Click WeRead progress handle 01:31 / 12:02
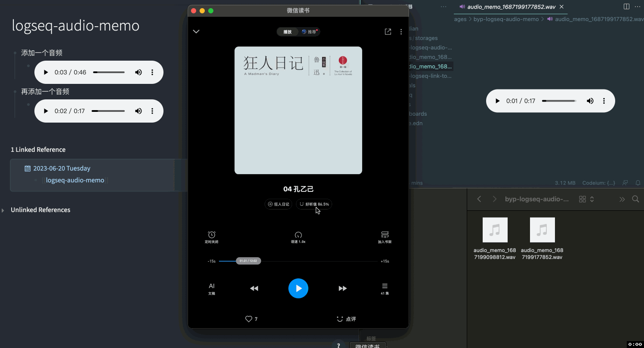Viewport: 644px width, 348px height. pyautogui.click(x=248, y=261)
